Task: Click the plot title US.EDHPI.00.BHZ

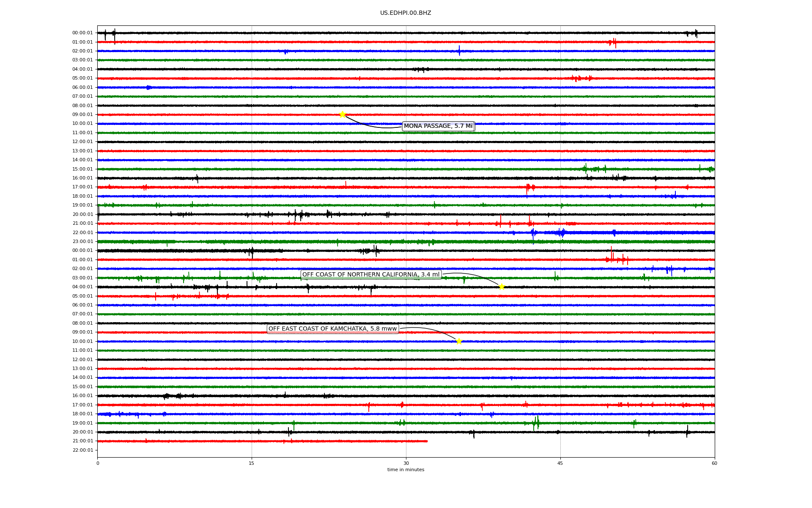Action: pyautogui.click(x=406, y=13)
